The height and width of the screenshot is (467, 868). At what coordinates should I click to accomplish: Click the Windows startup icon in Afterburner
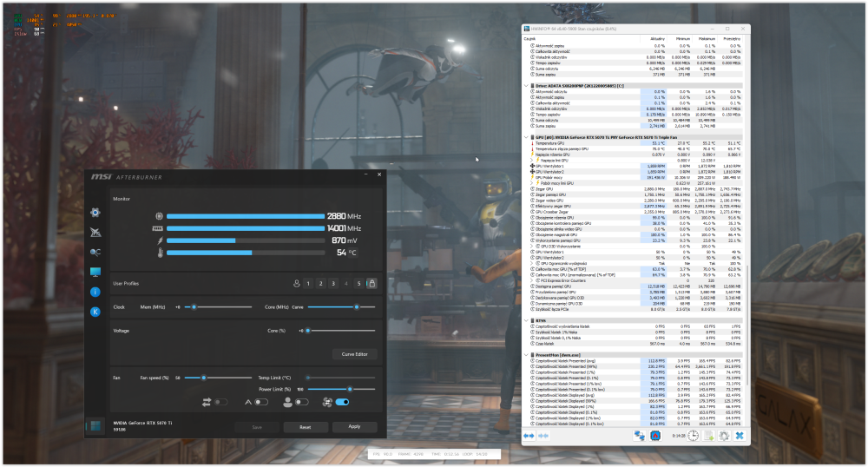pos(94,426)
